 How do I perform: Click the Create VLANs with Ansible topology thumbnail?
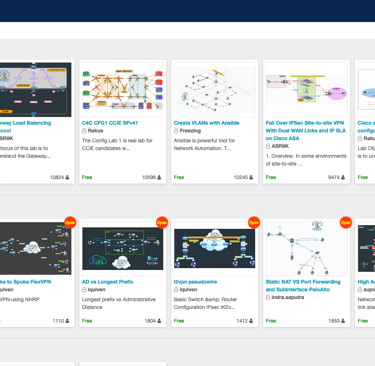214,90
